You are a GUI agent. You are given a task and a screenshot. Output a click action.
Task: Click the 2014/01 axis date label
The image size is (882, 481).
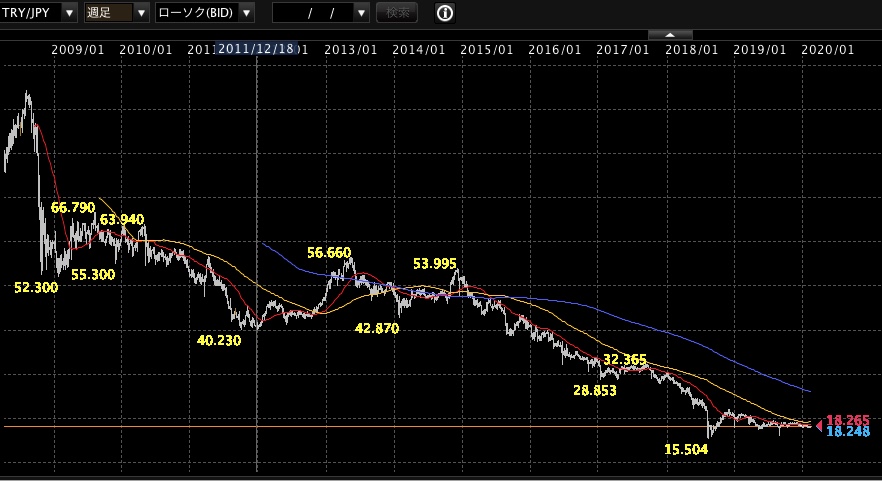click(418, 50)
